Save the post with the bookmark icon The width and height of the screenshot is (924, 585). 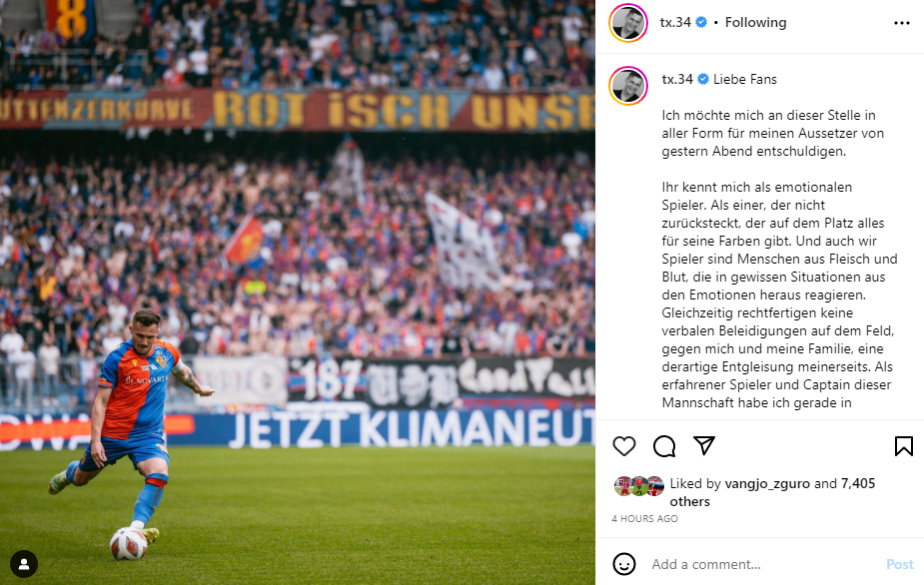coord(903,446)
